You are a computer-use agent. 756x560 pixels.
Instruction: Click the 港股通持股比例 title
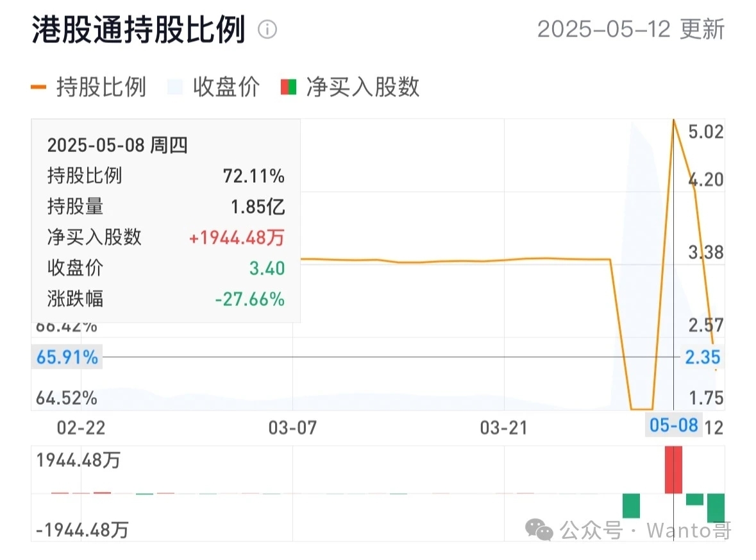pos(139,30)
